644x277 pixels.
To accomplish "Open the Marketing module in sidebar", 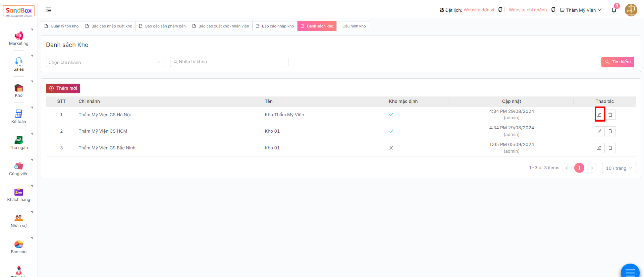I will click(x=19, y=36).
